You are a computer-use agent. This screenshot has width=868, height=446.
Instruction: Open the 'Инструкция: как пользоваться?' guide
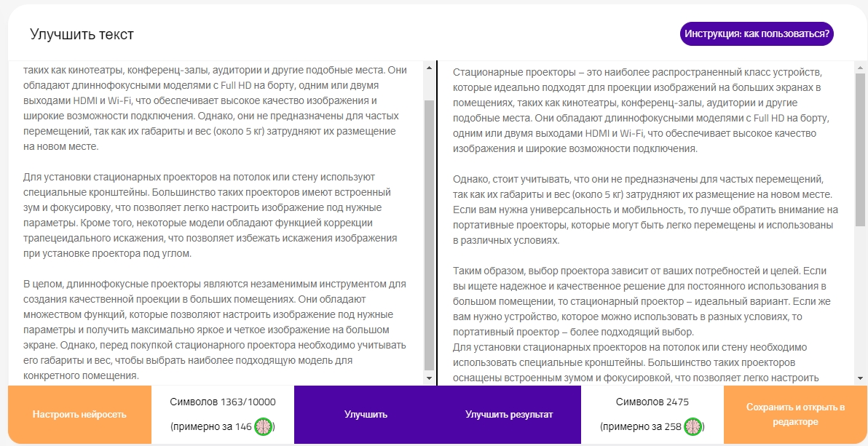pos(756,33)
